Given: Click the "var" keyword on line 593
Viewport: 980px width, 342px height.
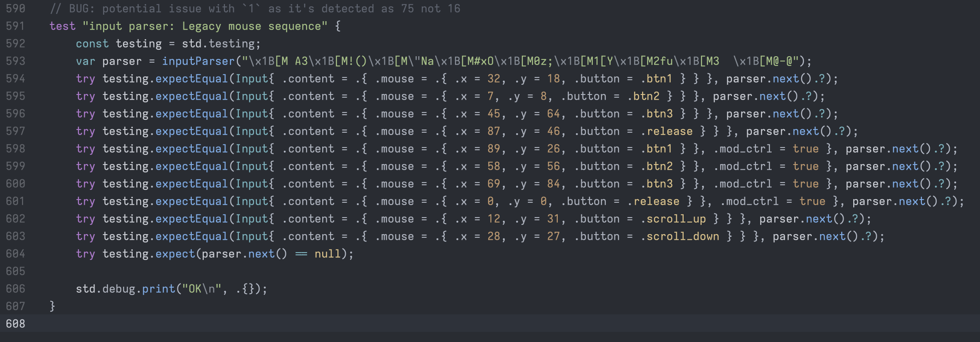Looking at the screenshot, I should (x=86, y=61).
